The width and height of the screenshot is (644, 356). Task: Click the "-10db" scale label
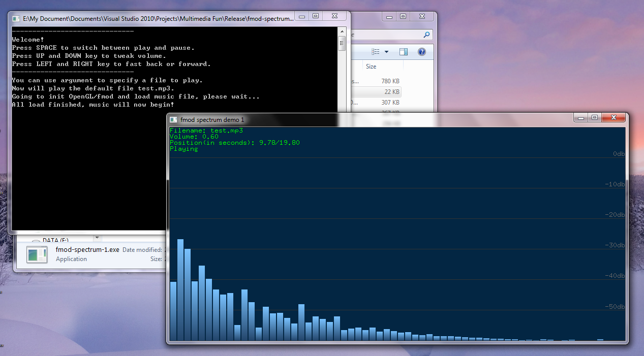615,184
